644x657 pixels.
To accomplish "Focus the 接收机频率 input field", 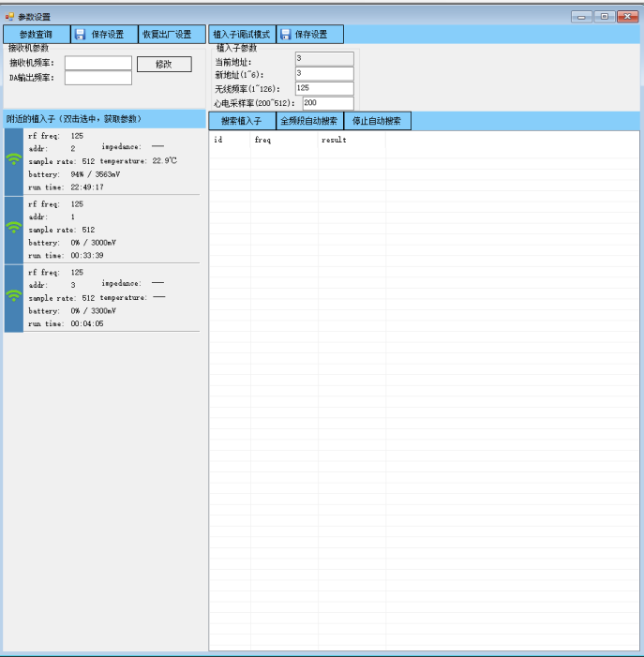I will (97, 64).
